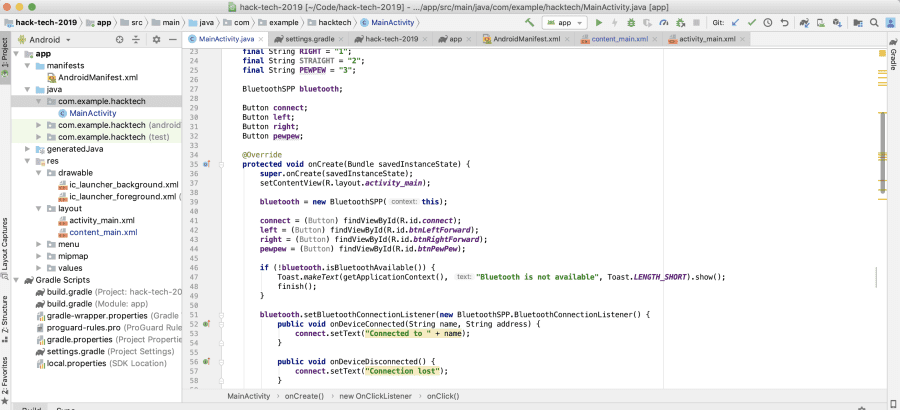
Task: Sync project with Gradle files icon
Action: 804,23
